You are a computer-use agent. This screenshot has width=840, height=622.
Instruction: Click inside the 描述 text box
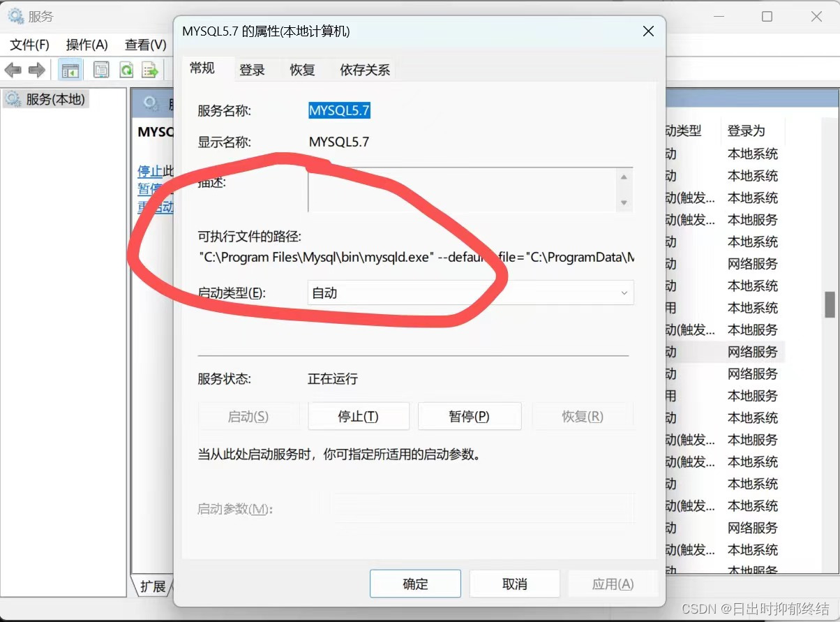[461, 190]
